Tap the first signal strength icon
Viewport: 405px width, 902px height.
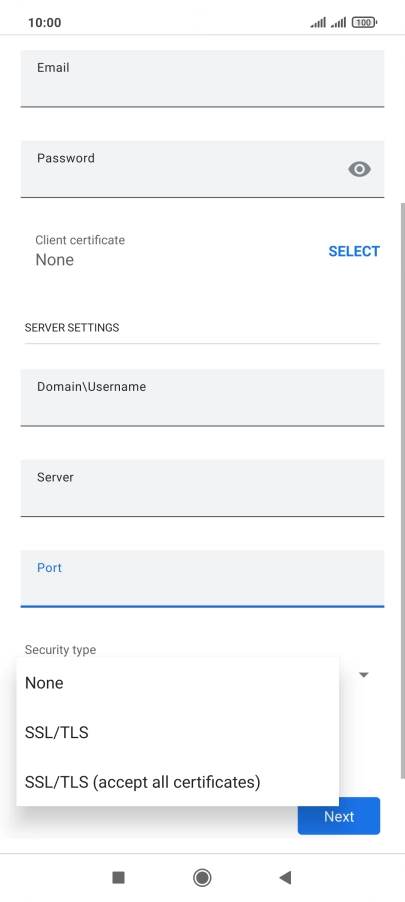coord(318,22)
